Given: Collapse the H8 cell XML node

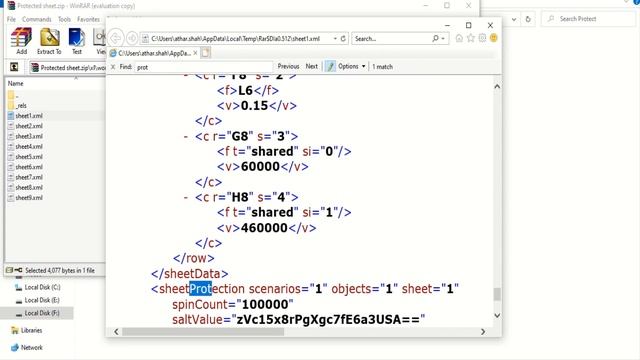Looking at the screenshot, I should tap(186, 197).
